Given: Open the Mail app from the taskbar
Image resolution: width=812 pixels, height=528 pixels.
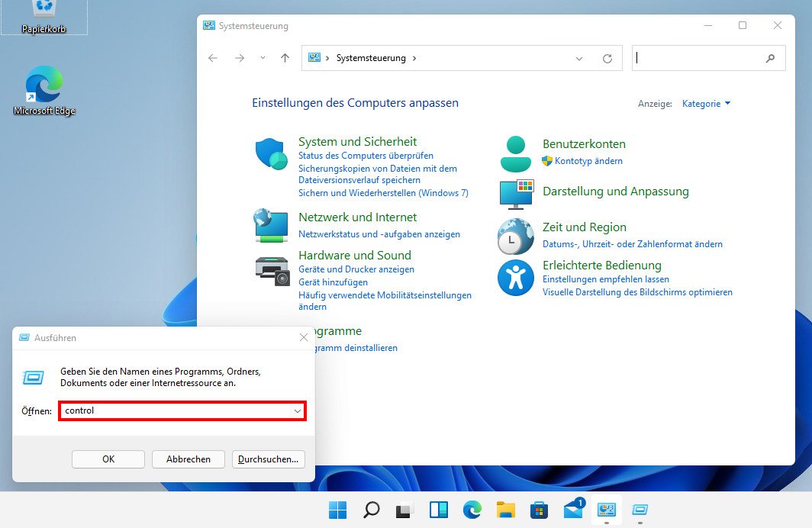Looking at the screenshot, I should pyautogui.click(x=572, y=510).
